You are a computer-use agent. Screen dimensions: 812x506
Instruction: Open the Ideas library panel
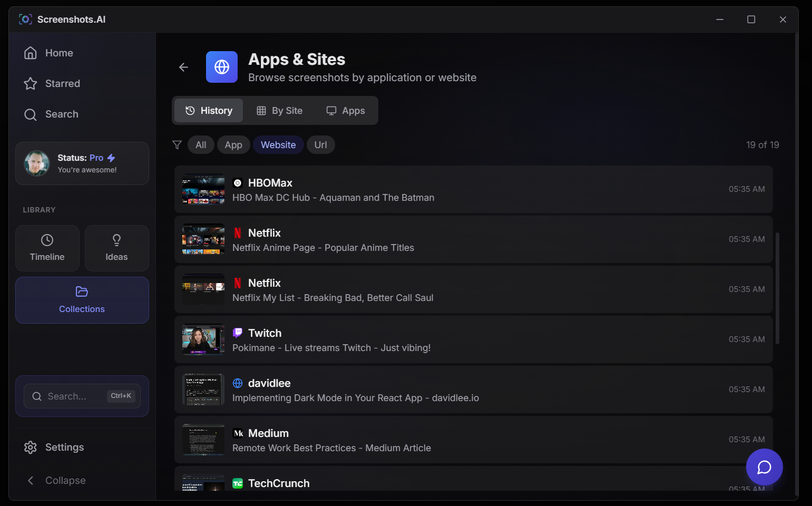pos(116,248)
